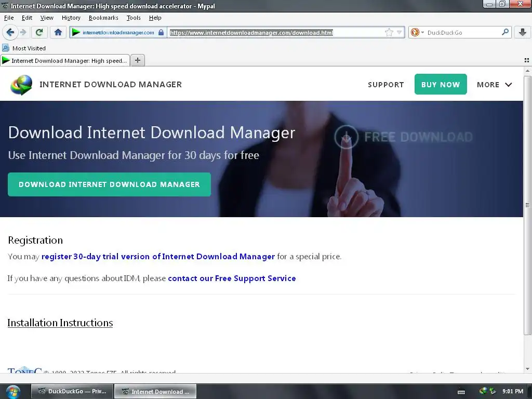Click the SUPPORT link in header

386,85
